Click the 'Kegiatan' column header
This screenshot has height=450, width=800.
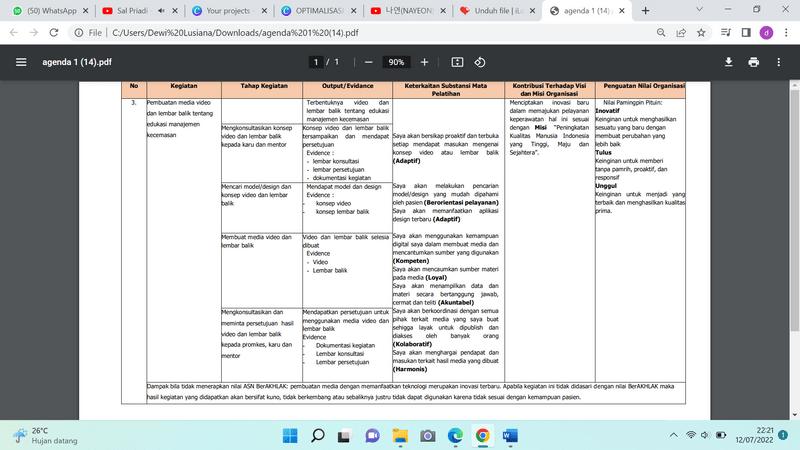coord(184,86)
